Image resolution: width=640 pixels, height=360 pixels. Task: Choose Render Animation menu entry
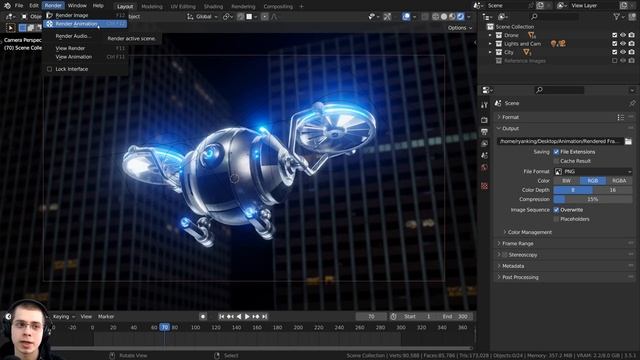pyautogui.click(x=85, y=24)
